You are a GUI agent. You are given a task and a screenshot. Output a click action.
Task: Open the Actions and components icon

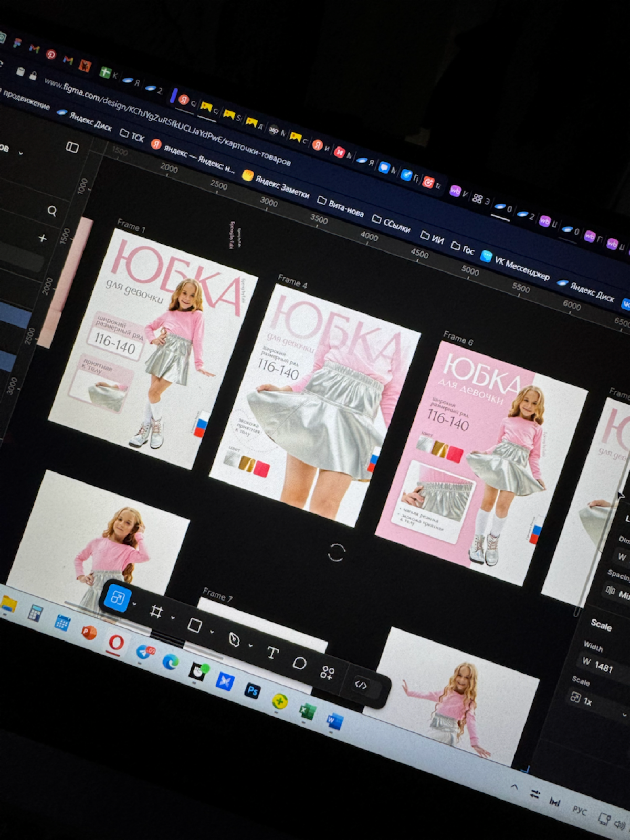[x=327, y=673]
